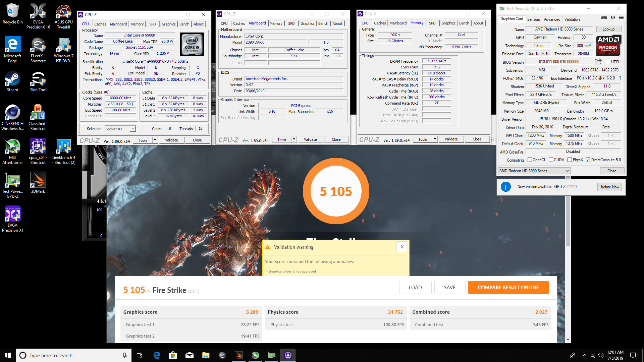Image resolution: width=644 pixels, height=362 pixels.
Task: Open the Recycle Bin desktop icon
Action: coord(12,14)
